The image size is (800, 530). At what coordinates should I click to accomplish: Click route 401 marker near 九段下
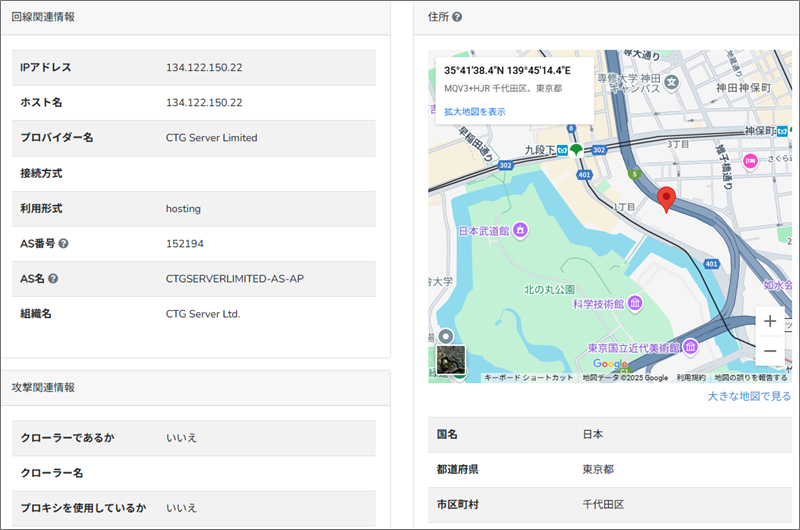coord(584,174)
